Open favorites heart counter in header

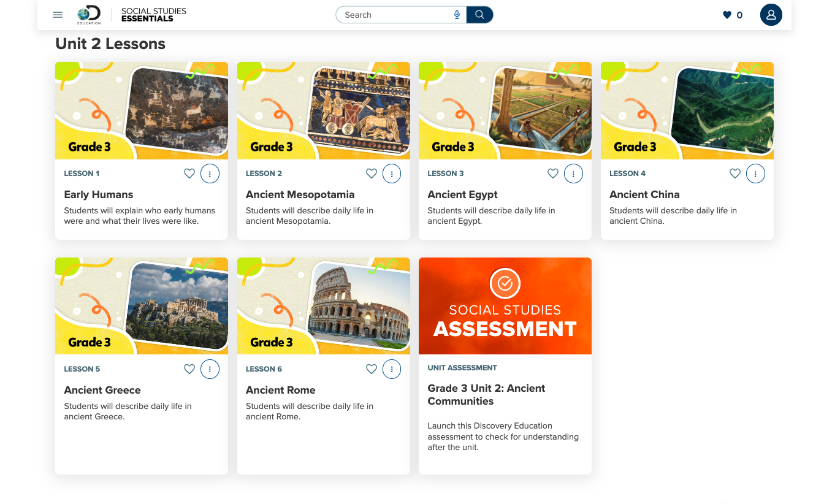click(x=733, y=15)
